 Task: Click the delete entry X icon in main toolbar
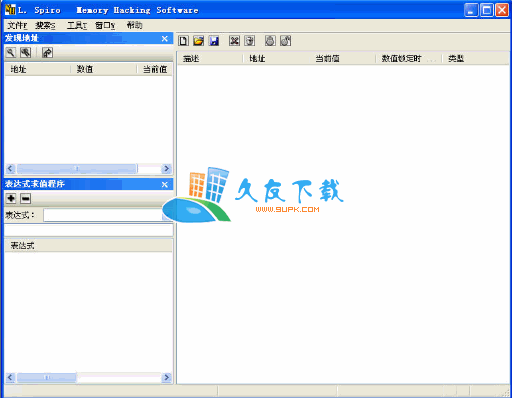pyautogui.click(x=234, y=41)
